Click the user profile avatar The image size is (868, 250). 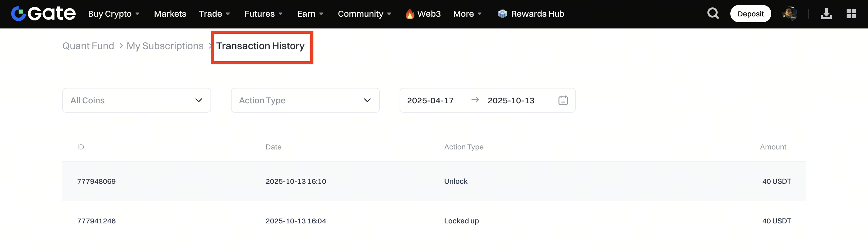coord(790,14)
